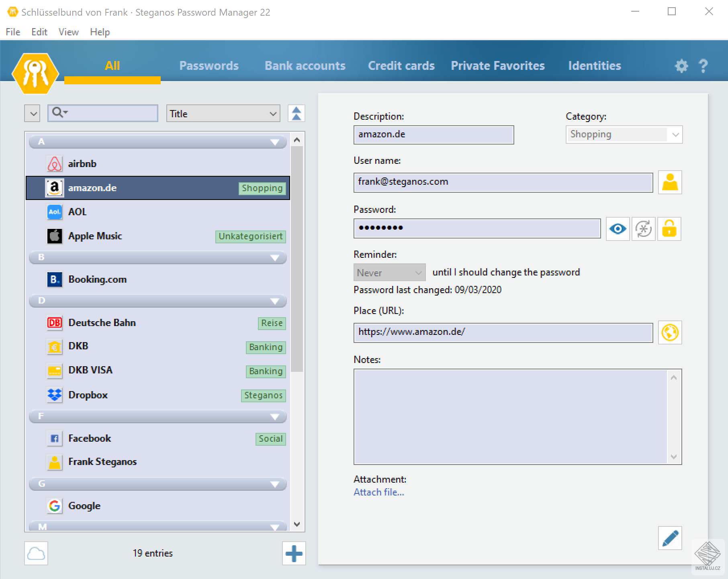Toggle sort order with the arrow button
Screen dimensions: 728x579
[296, 114]
